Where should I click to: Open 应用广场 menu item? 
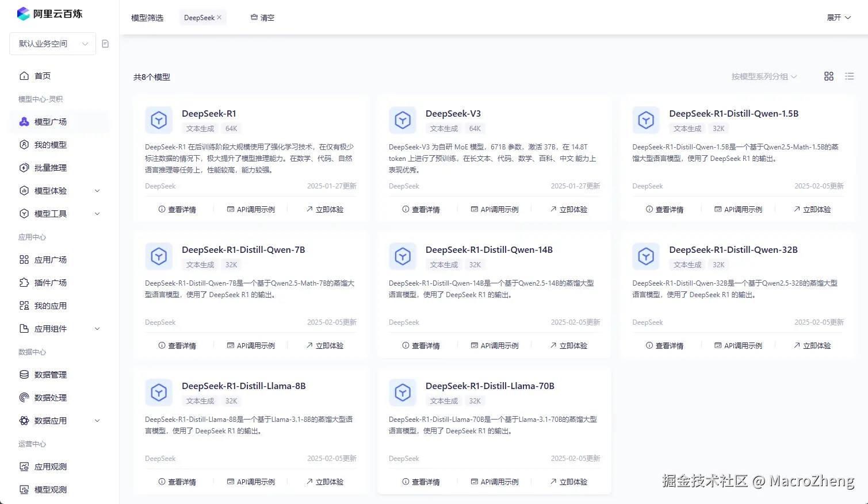[x=59, y=260]
